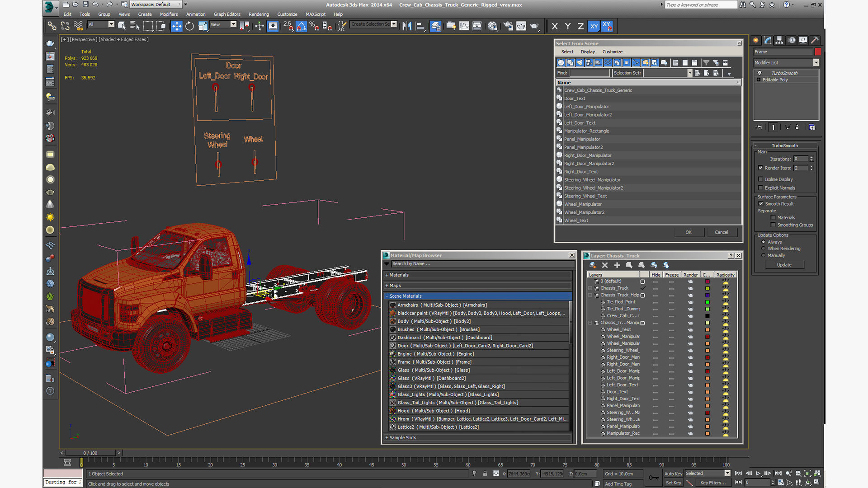Activate the Select and Rotate tool
Image resolution: width=868 pixels, height=488 pixels.
[189, 26]
